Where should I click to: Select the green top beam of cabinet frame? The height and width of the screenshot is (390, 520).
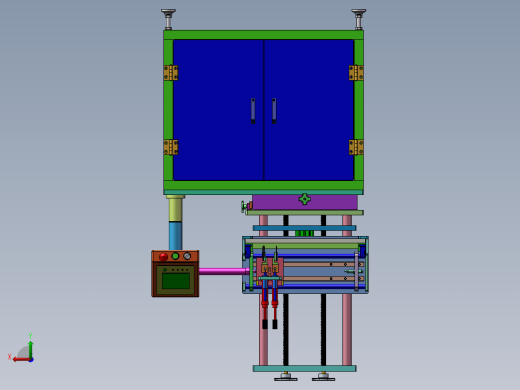(x=263, y=35)
